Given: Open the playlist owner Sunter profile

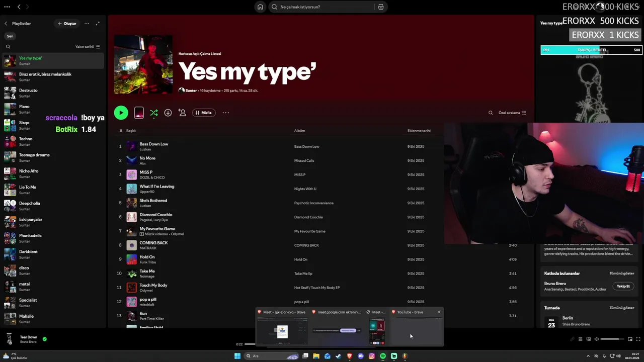Looking at the screenshot, I should pyautogui.click(x=191, y=90).
